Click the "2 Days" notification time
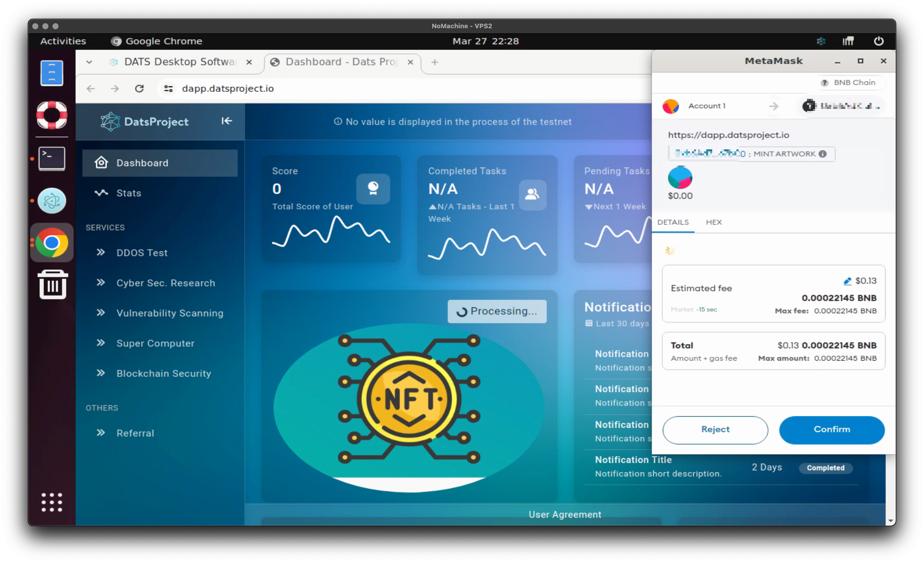Screen dimensions: 924x563 click(767, 468)
